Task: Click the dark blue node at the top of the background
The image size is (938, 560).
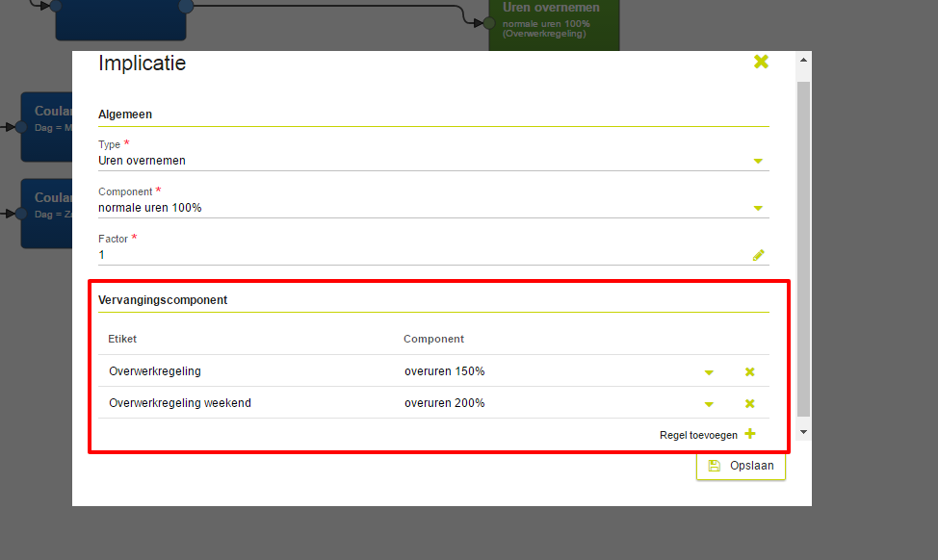Action: tap(120, 19)
